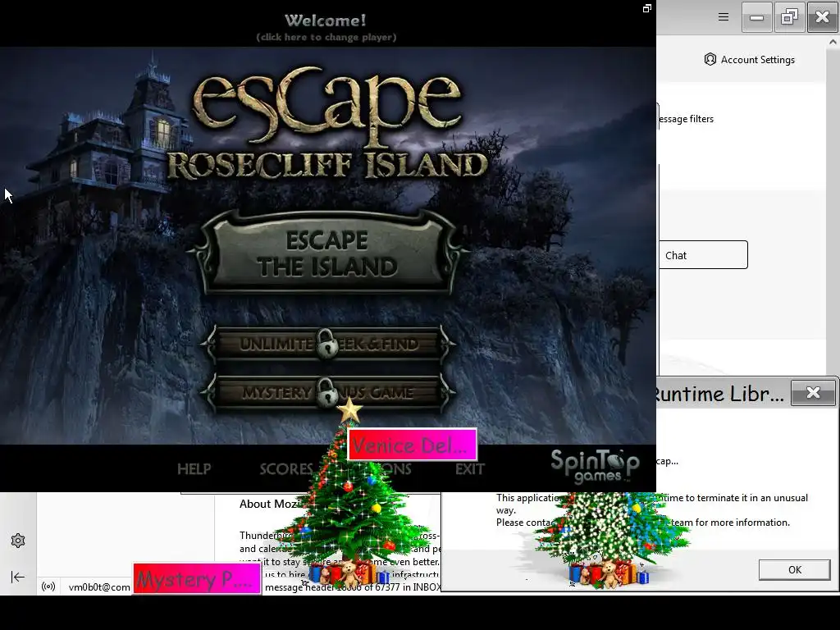Collapse Thunderbird spaces toolbar arrow icon
This screenshot has width=840, height=630.
tap(18, 577)
